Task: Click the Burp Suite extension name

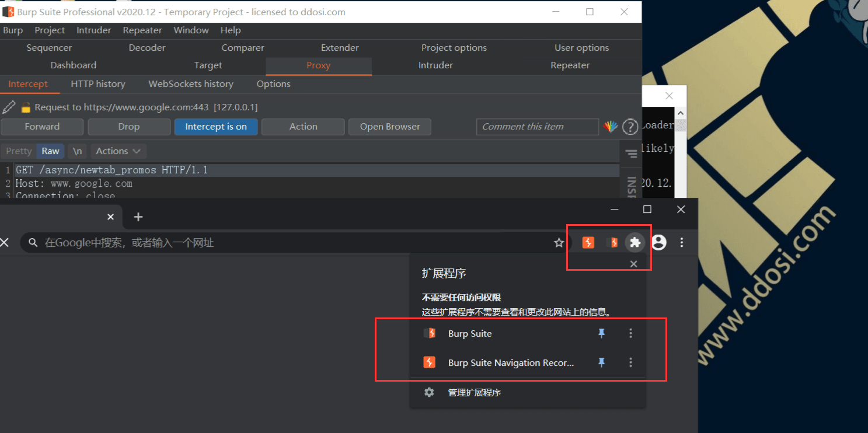Action: point(470,333)
